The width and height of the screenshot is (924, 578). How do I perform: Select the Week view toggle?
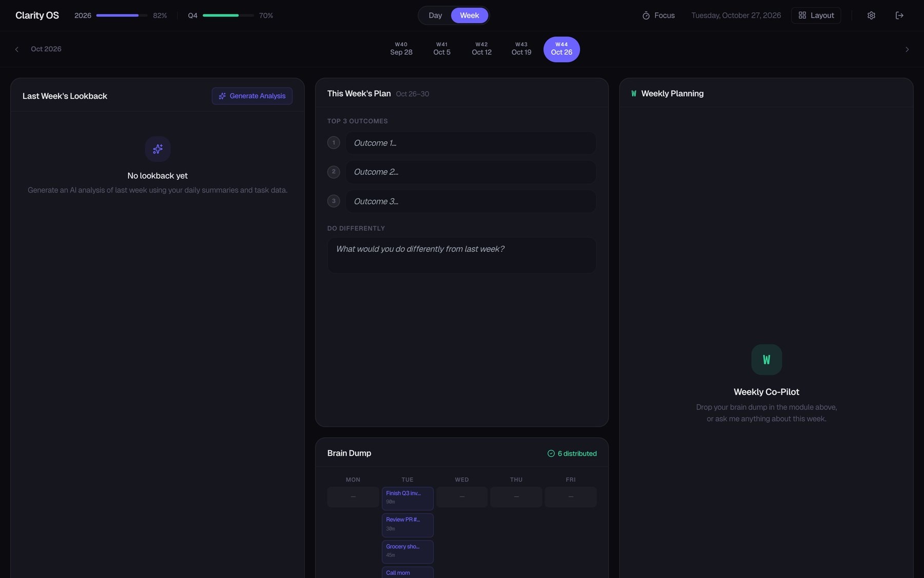point(469,15)
